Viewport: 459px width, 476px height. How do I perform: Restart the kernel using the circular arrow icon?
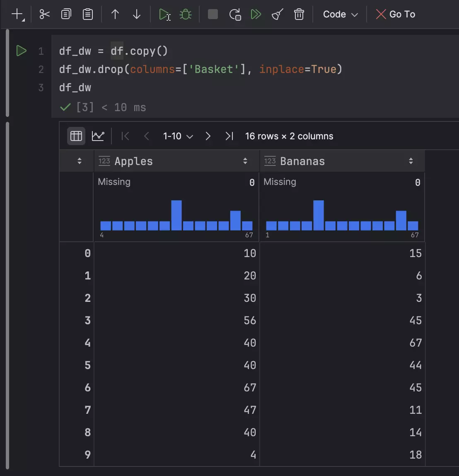(x=235, y=15)
